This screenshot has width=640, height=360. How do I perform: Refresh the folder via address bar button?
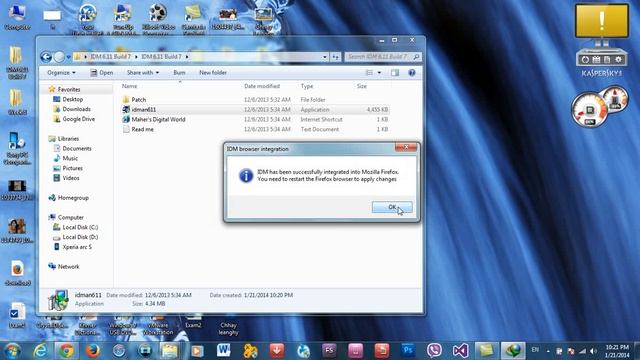335,57
